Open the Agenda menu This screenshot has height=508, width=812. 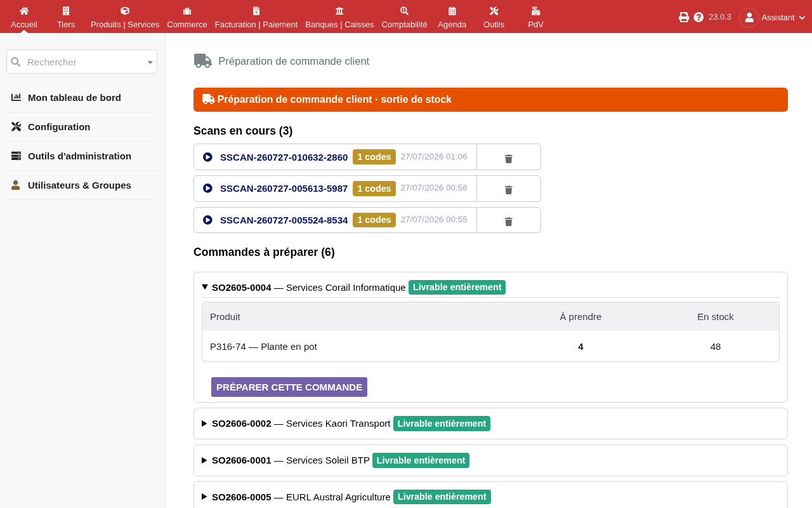click(x=452, y=17)
